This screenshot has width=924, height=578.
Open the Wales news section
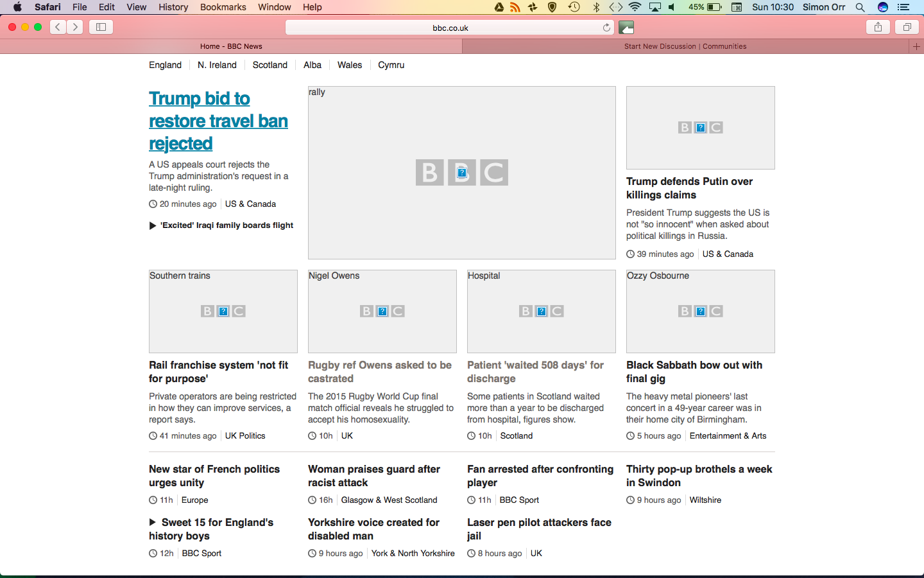click(x=350, y=65)
